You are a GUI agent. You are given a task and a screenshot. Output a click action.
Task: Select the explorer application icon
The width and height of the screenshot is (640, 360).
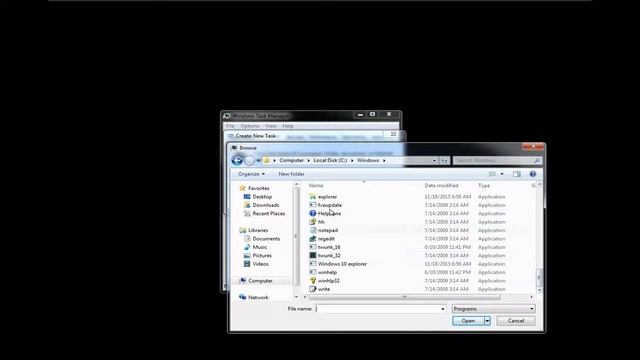pyautogui.click(x=313, y=197)
